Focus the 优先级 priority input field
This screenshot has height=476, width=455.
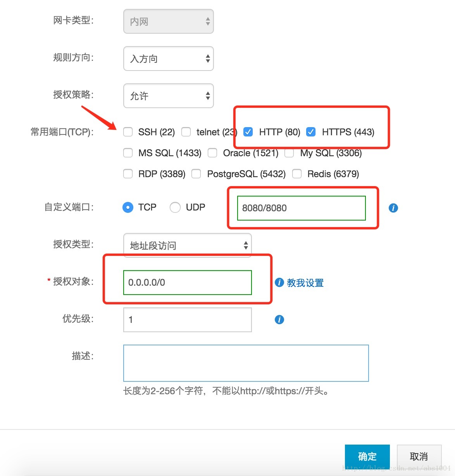point(188,320)
